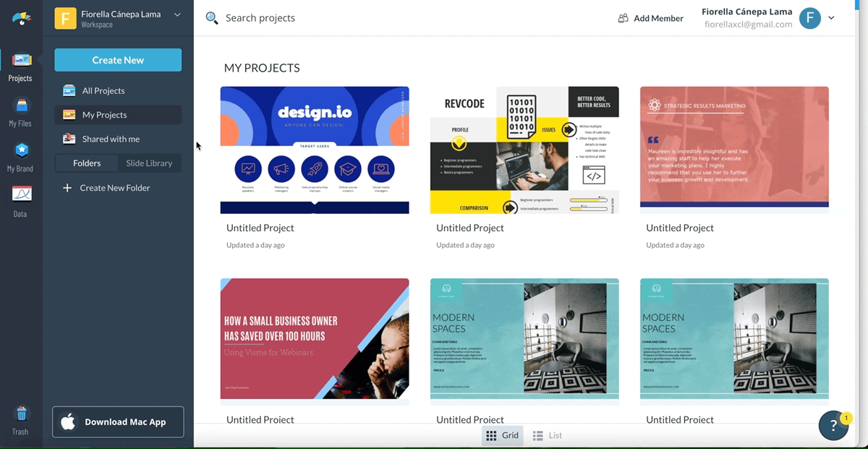Expand the workspace name dropdown chevron
Image resolution: width=868 pixels, height=449 pixels.
(x=177, y=14)
